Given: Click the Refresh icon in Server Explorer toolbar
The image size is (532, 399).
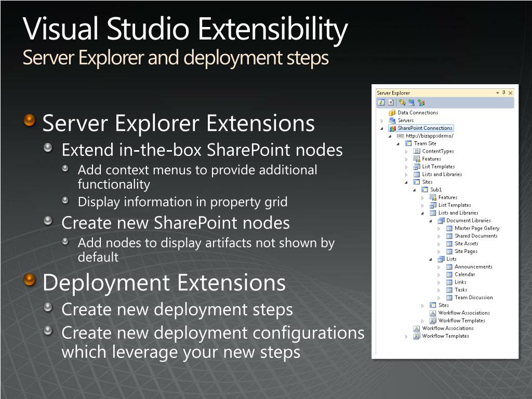Looking at the screenshot, I should pos(381,102).
